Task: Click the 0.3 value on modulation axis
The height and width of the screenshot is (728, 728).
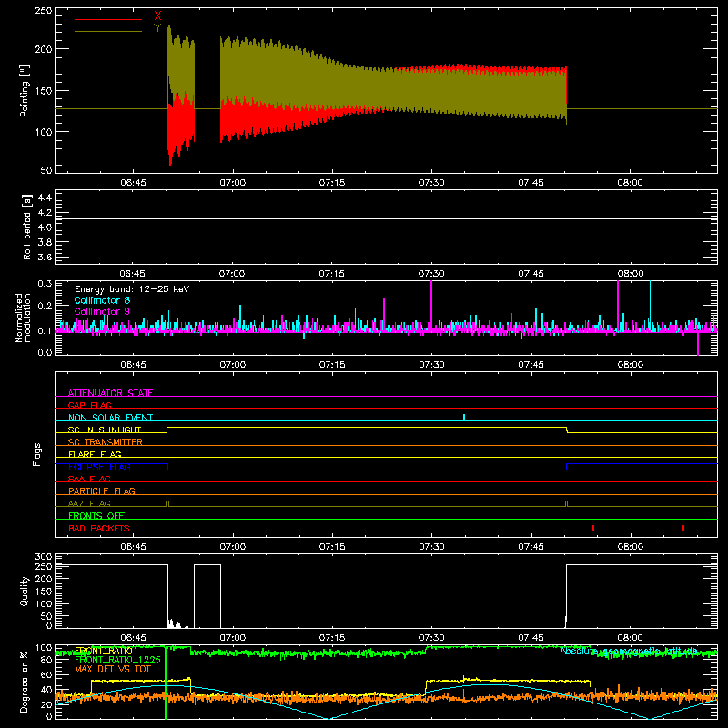Action: click(45, 283)
